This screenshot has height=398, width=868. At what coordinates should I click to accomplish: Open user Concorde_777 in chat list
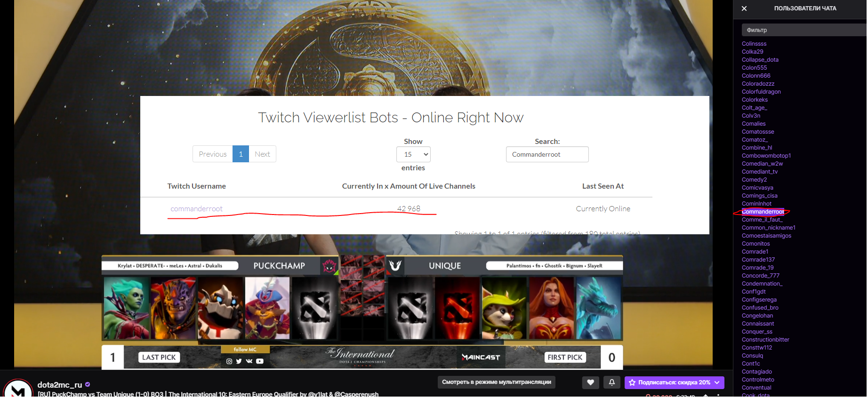pyautogui.click(x=761, y=276)
